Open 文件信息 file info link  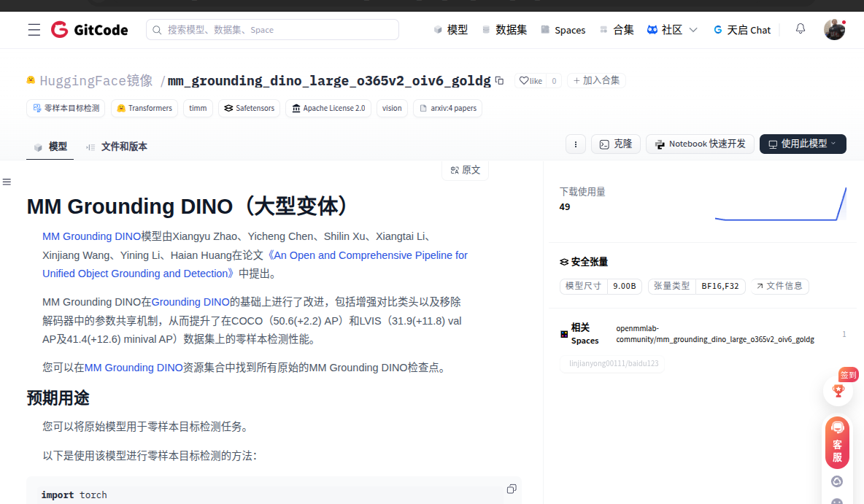[x=779, y=286]
